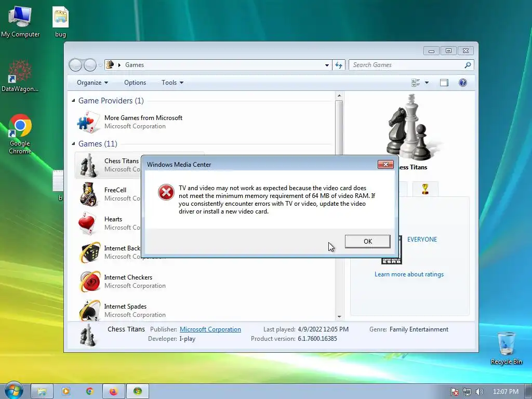The width and height of the screenshot is (532, 399).
Task: Open the Recycle Bin on desktop
Action: pyautogui.click(x=506, y=348)
